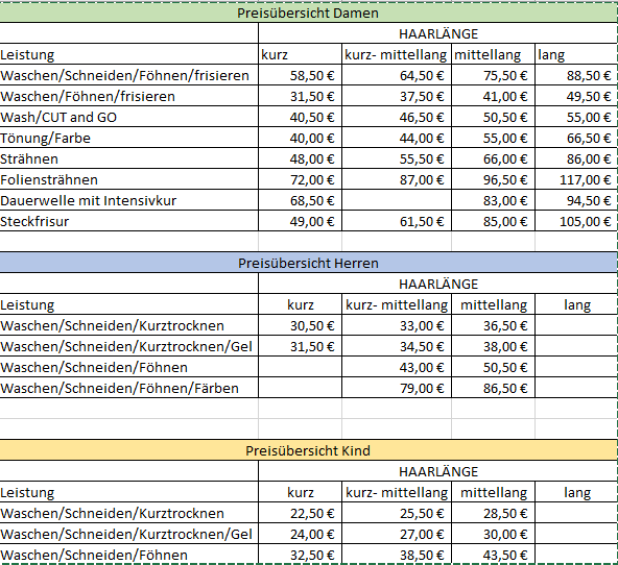This screenshot has width=618, height=565.
Task: Select the yellow "Preisübersicht Kind" header cell
Action: pyautogui.click(x=308, y=451)
